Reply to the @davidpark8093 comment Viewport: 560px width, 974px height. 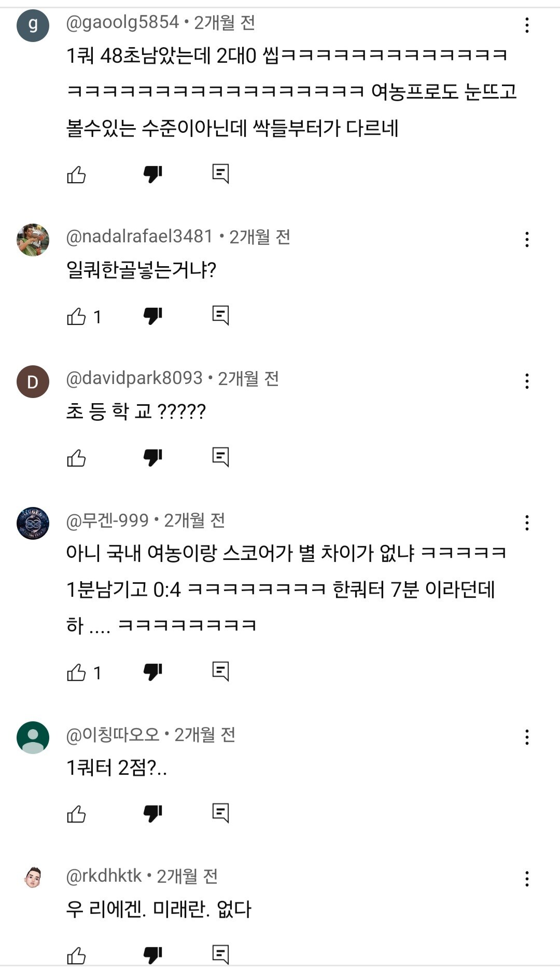coord(220,457)
